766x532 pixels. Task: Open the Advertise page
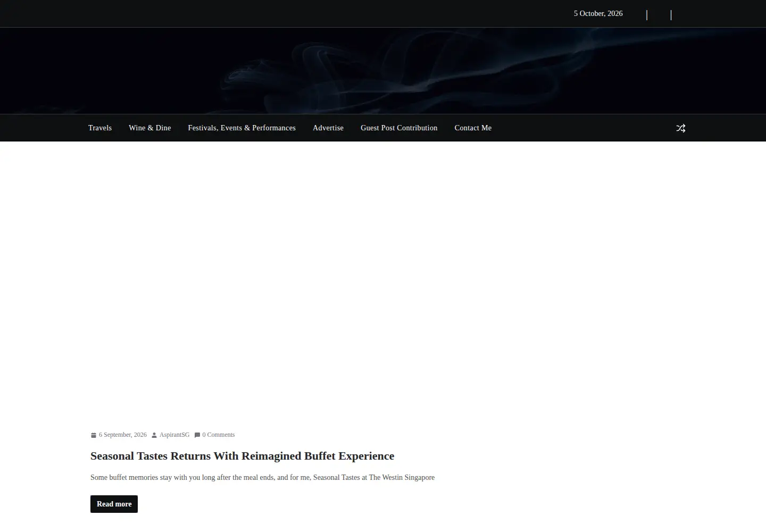pos(328,128)
